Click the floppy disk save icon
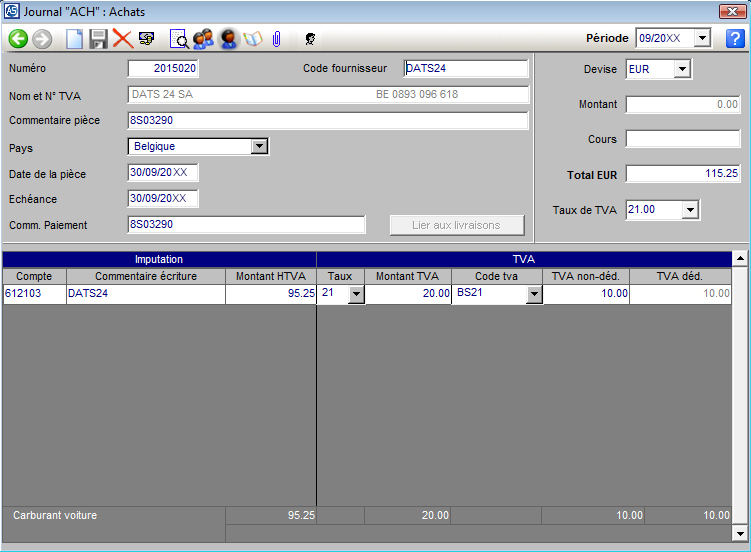The image size is (751, 552). 98,39
